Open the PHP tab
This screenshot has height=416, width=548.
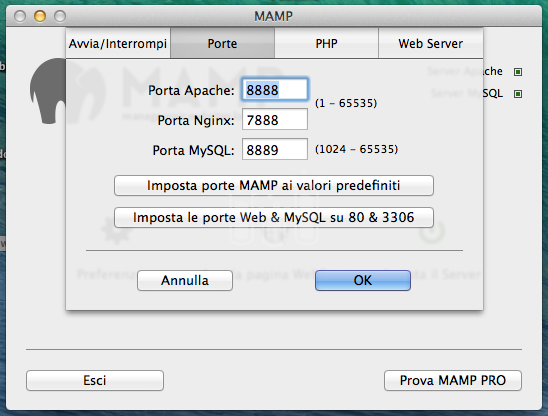326,43
